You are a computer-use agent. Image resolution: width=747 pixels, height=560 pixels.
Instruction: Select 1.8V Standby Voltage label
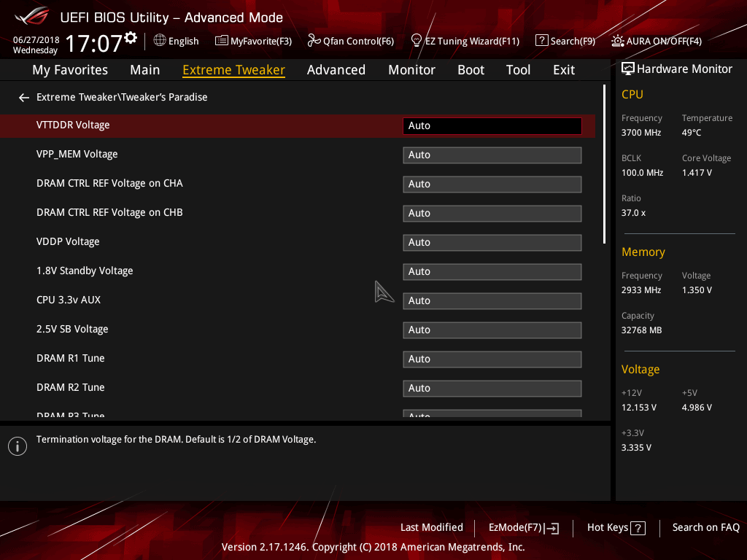point(85,271)
